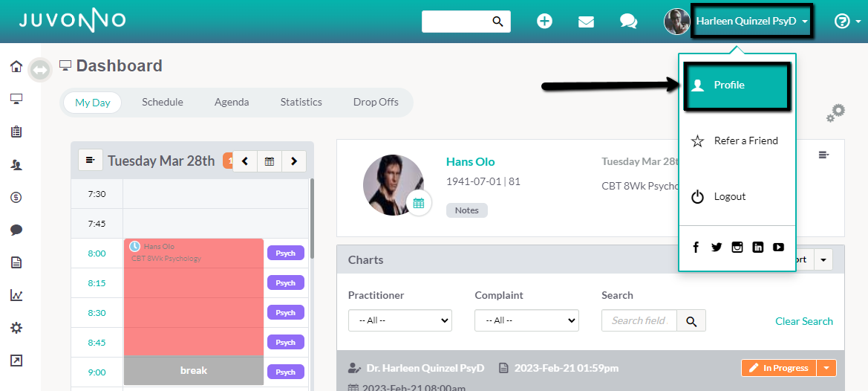This screenshot has width=868, height=391.
Task: Click the Clear Search link
Action: [x=803, y=321]
